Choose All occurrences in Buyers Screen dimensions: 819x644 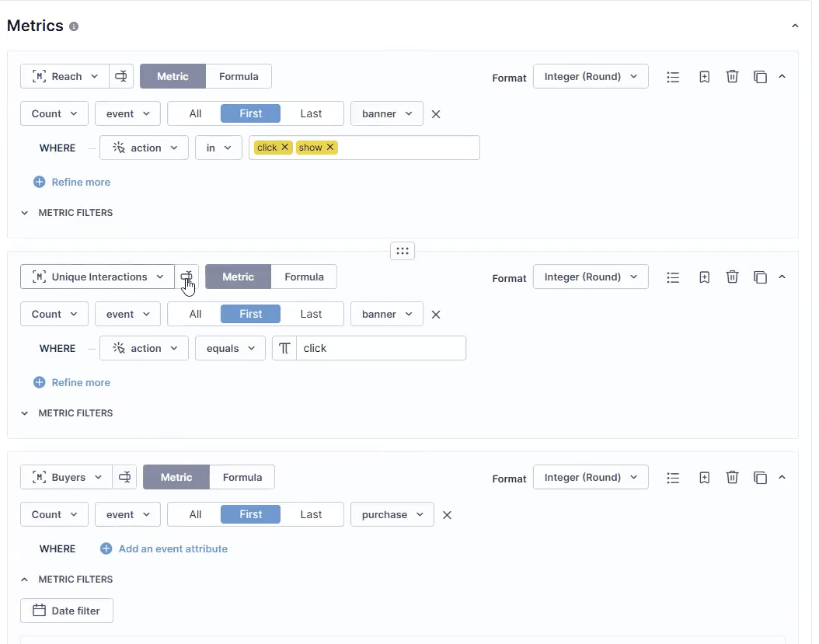pos(195,514)
